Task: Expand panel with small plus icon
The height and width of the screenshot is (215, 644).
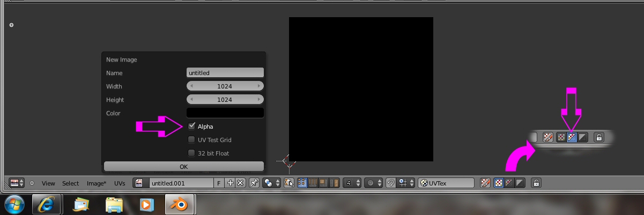Action: click(x=11, y=25)
